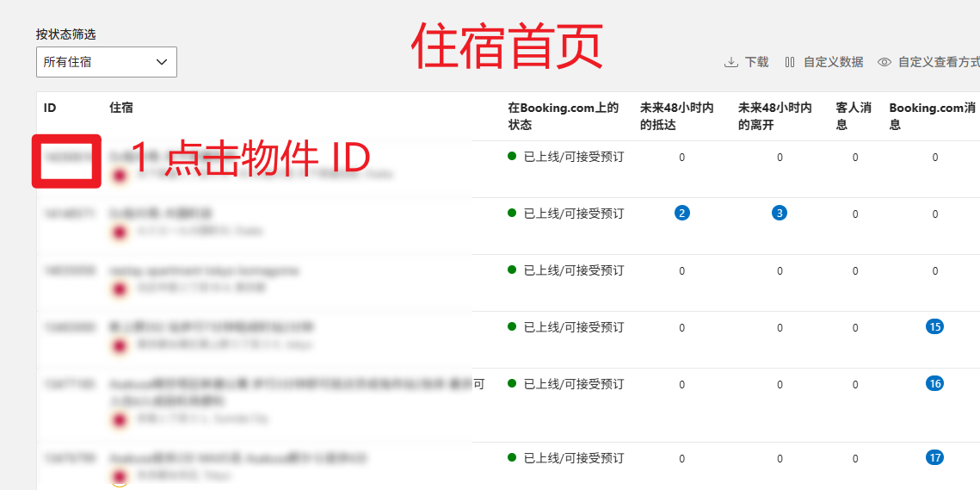Image resolution: width=980 pixels, height=490 pixels.
Task: Open the badge with 15 Booking.com messages
Action: coord(934,326)
